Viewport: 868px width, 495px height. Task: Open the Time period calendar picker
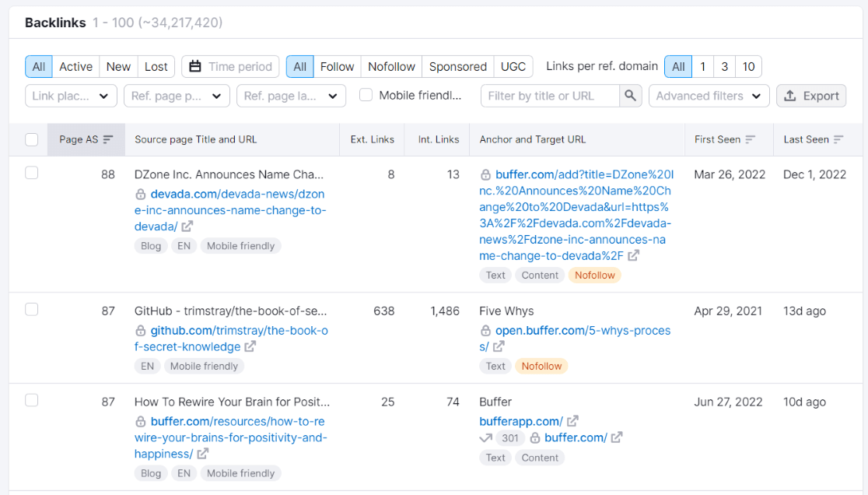(230, 66)
